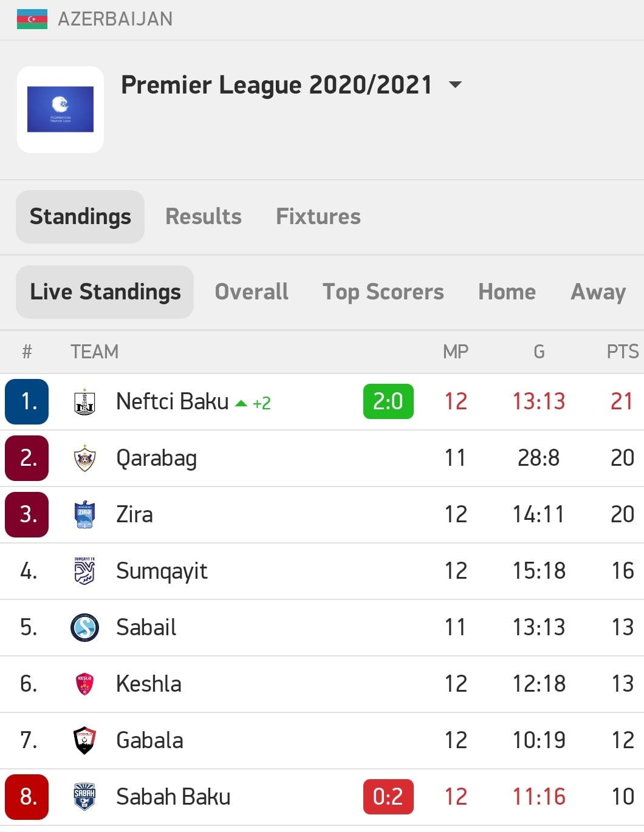Image resolution: width=644 pixels, height=832 pixels.
Task: Click the red 0:2 live score badge
Action: tap(388, 797)
